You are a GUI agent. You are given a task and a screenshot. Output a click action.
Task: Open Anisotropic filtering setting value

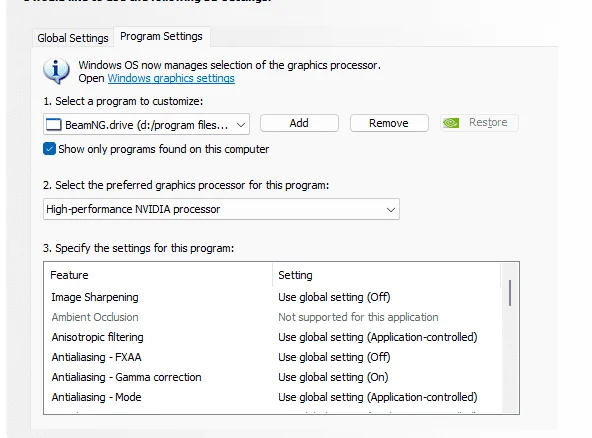pos(378,337)
